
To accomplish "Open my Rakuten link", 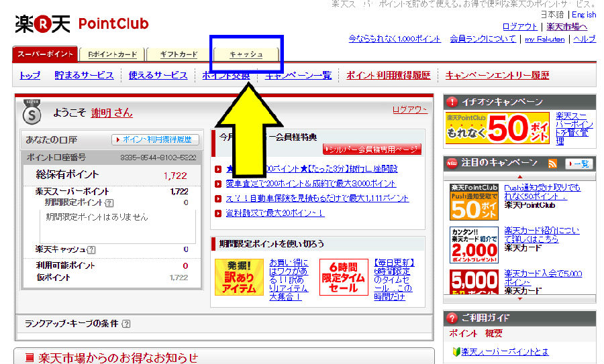I will point(545,39).
